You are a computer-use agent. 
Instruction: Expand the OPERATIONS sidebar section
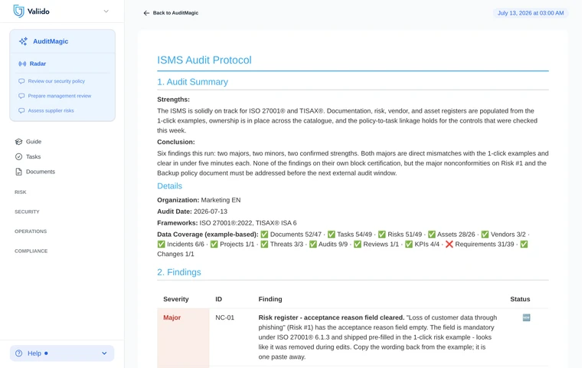(x=31, y=232)
